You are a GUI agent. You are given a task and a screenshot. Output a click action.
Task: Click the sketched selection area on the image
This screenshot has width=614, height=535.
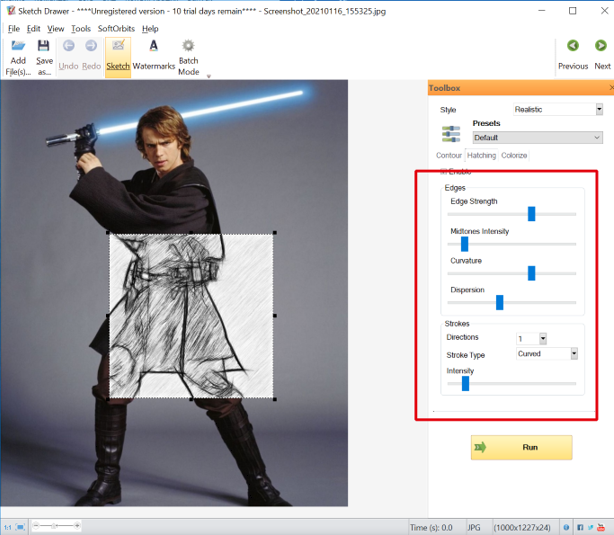(191, 316)
